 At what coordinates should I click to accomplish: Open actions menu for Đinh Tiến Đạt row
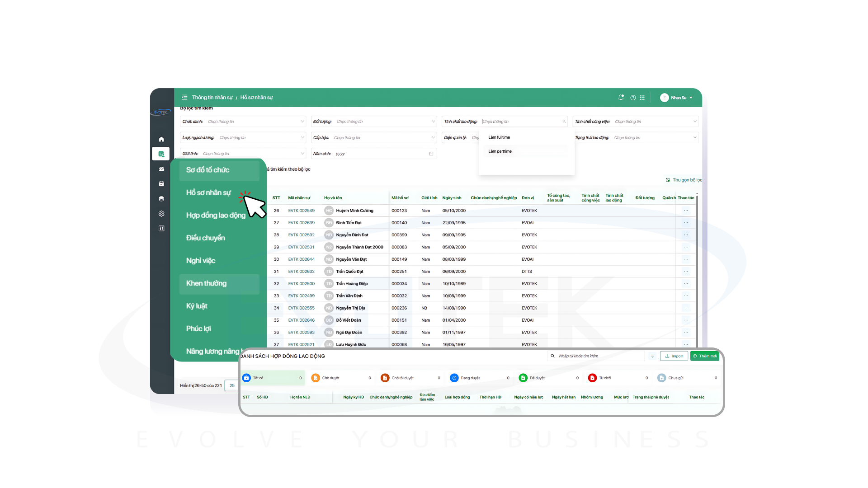point(686,223)
